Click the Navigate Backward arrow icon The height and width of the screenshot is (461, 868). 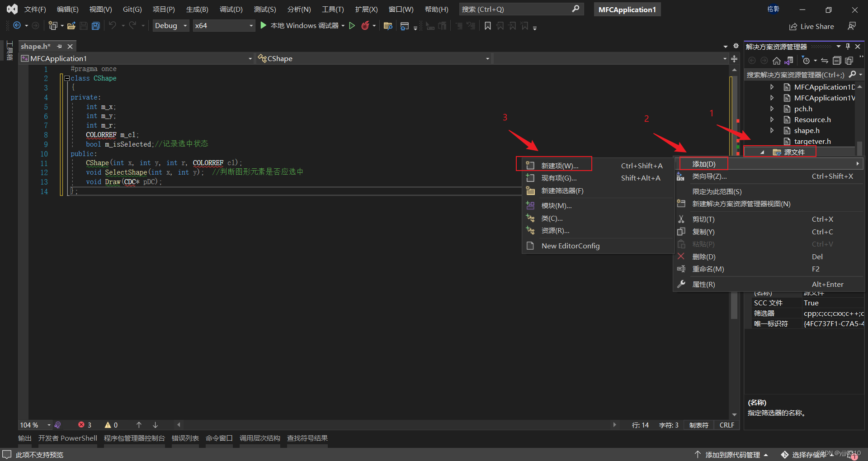click(x=17, y=26)
